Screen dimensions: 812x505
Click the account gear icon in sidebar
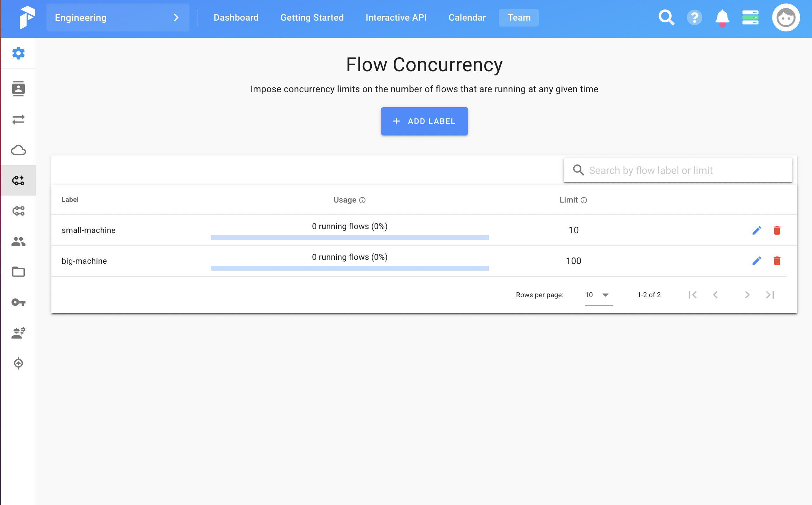[18, 53]
